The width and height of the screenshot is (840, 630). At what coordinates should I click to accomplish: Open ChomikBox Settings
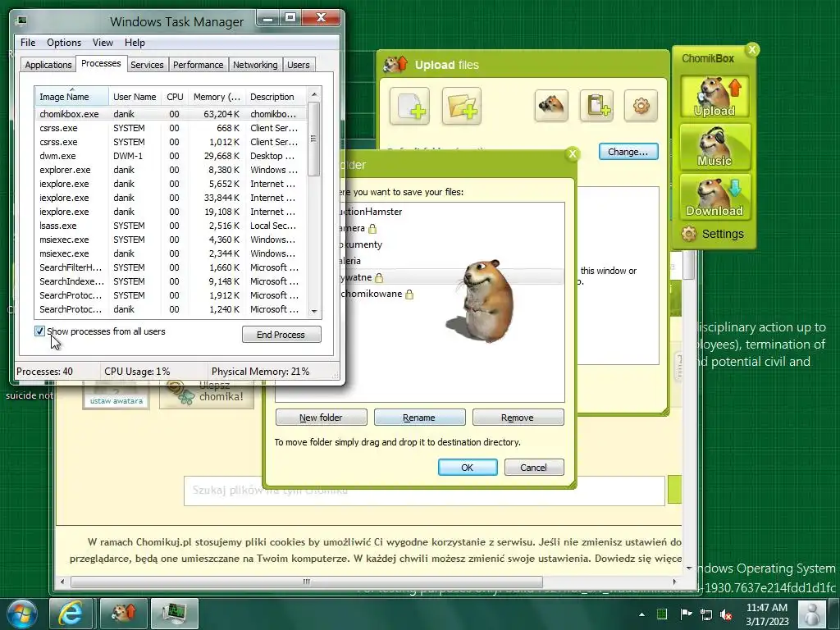[713, 234]
